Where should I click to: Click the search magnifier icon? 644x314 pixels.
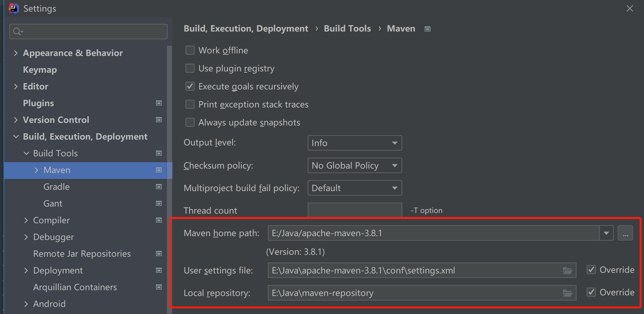[17, 32]
